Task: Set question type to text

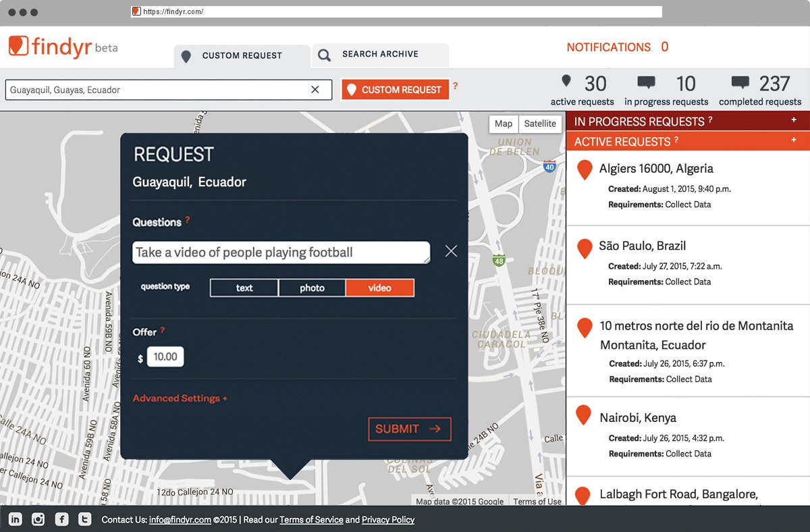Action: (244, 288)
